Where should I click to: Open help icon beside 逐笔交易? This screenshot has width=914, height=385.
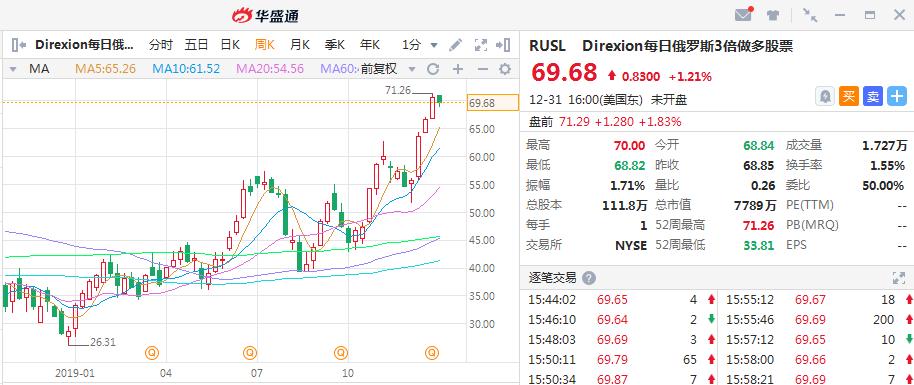589,278
